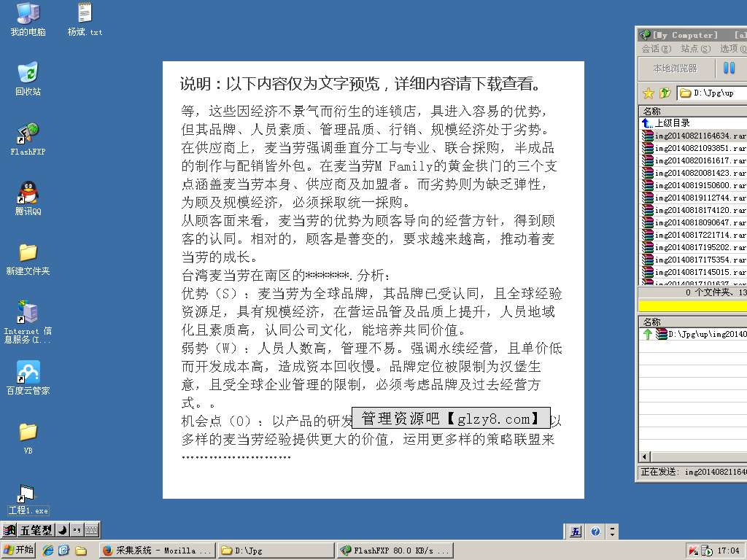Screen dimensions: 747x560
Task: Select the VB folder on desktop
Action: click(28, 438)
